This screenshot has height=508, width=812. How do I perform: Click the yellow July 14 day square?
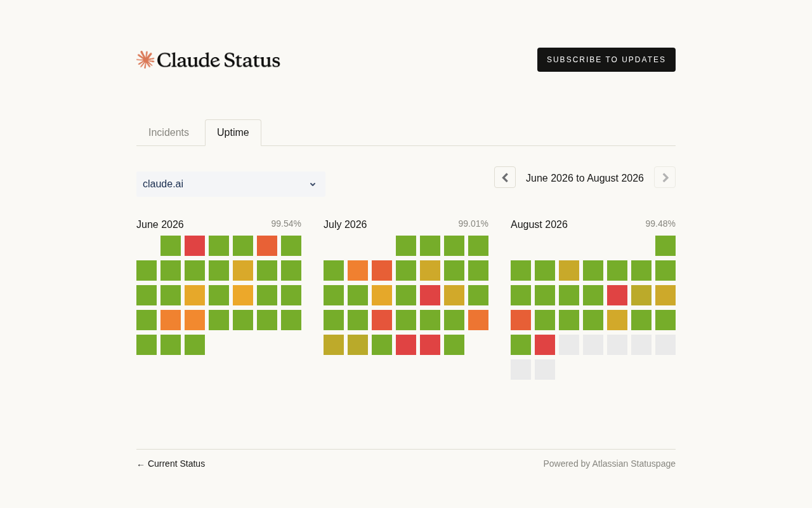(x=382, y=295)
